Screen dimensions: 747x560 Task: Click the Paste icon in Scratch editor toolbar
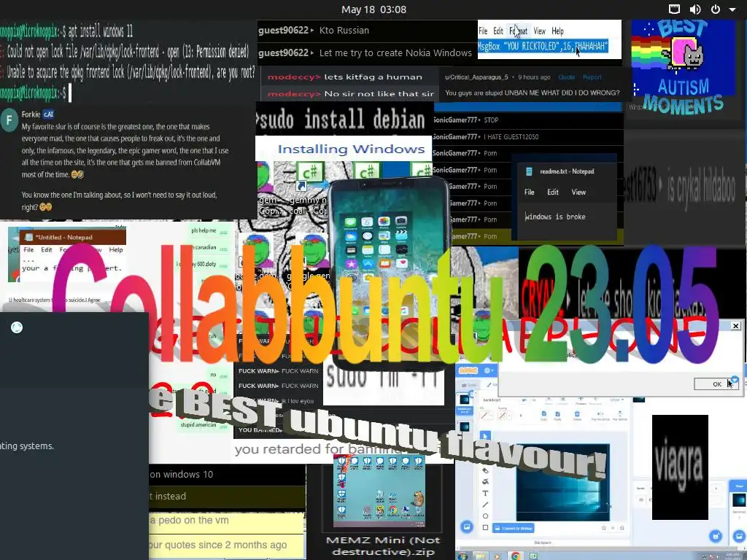(x=557, y=415)
